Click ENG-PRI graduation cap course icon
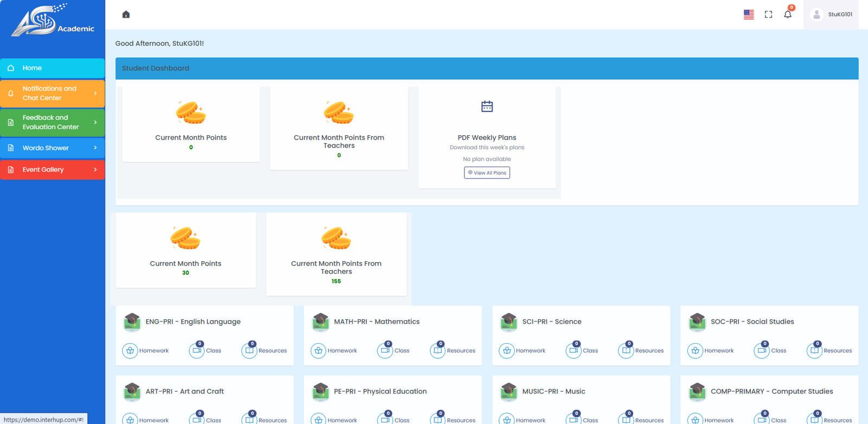The height and width of the screenshot is (424, 868). [x=132, y=322]
